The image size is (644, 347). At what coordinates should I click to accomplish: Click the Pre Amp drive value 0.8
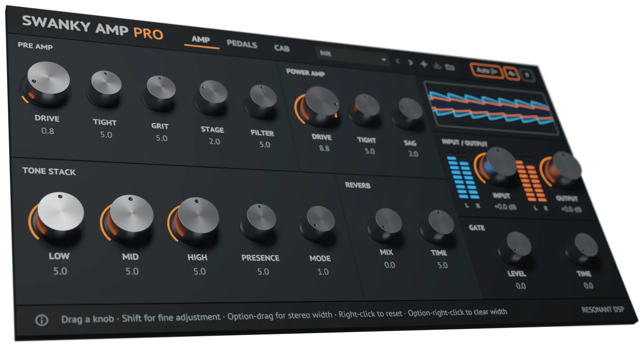point(48,131)
